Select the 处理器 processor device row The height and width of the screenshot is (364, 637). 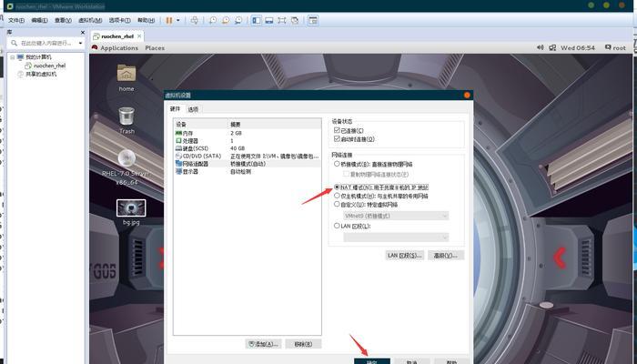(x=247, y=140)
